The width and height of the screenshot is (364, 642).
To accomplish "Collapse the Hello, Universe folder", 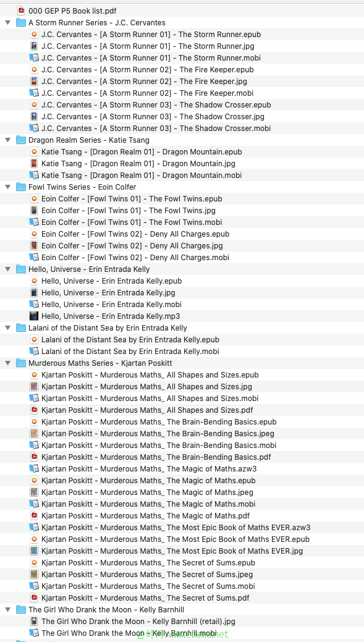I will [7, 269].
